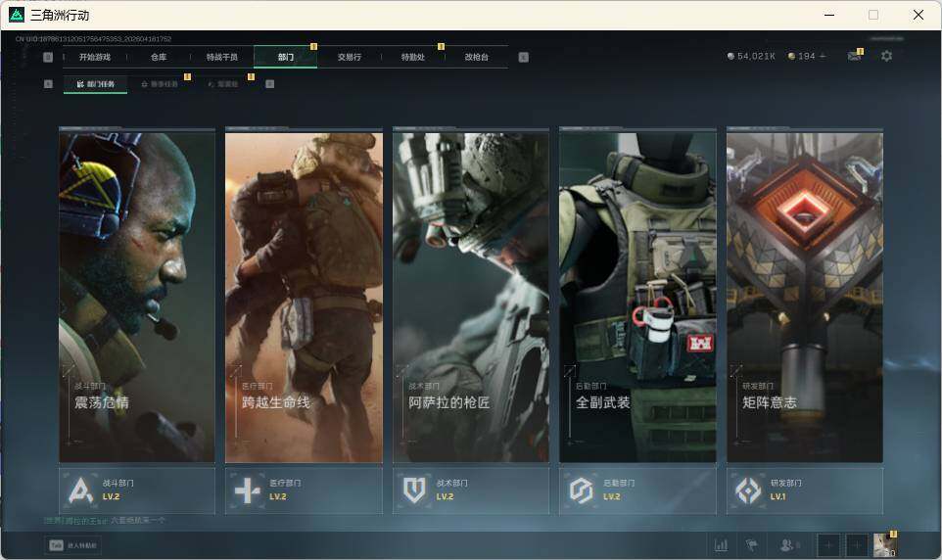This screenshot has width=942, height=560.
Task: Click the flag icon in bottom bar
Action: [752, 545]
